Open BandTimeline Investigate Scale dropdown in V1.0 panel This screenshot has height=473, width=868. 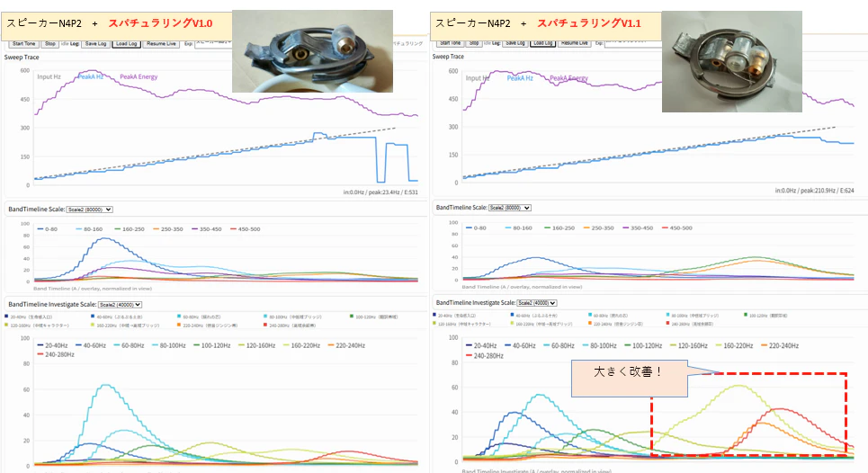120,305
